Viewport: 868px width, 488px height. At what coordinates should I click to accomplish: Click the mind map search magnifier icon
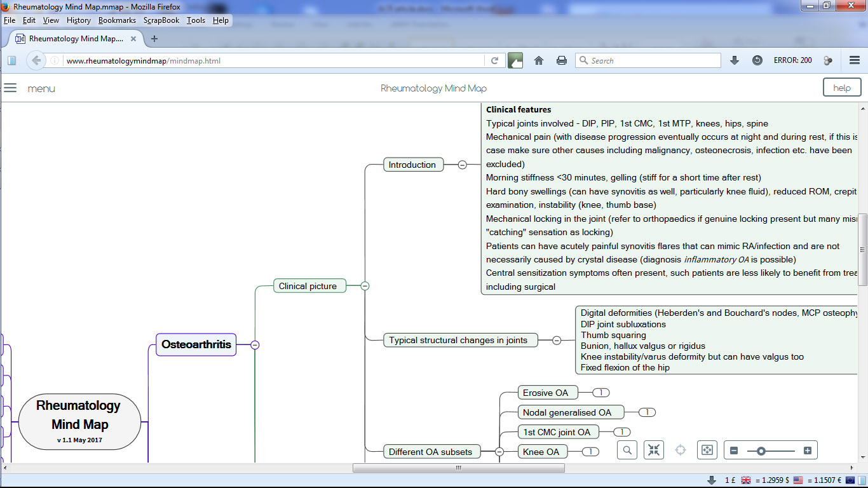coord(627,450)
